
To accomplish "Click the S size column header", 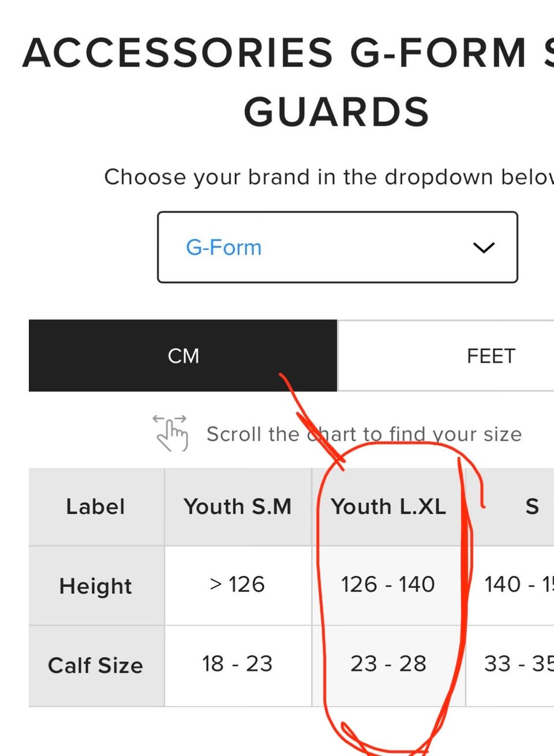I will click(531, 507).
